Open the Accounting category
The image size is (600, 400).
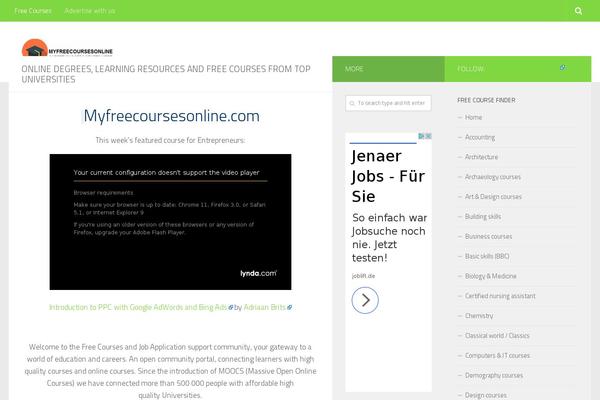[480, 137]
